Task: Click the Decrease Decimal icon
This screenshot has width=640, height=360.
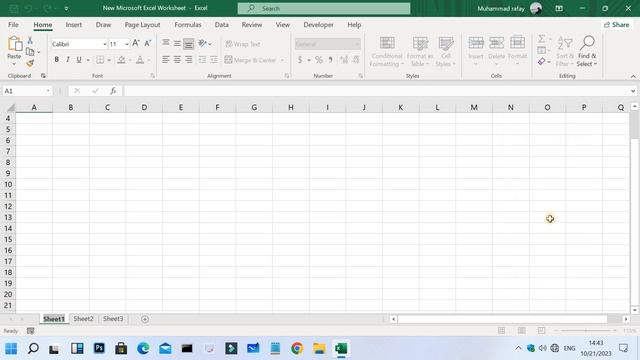Action: [356, 60]
